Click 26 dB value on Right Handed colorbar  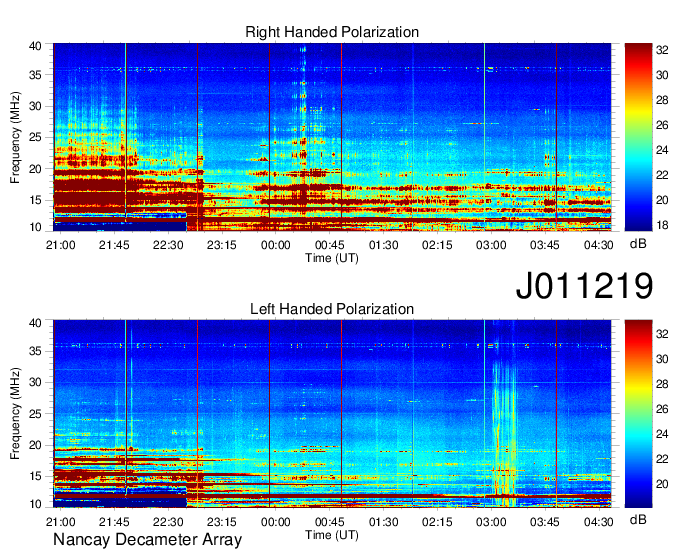click(662, 125)
